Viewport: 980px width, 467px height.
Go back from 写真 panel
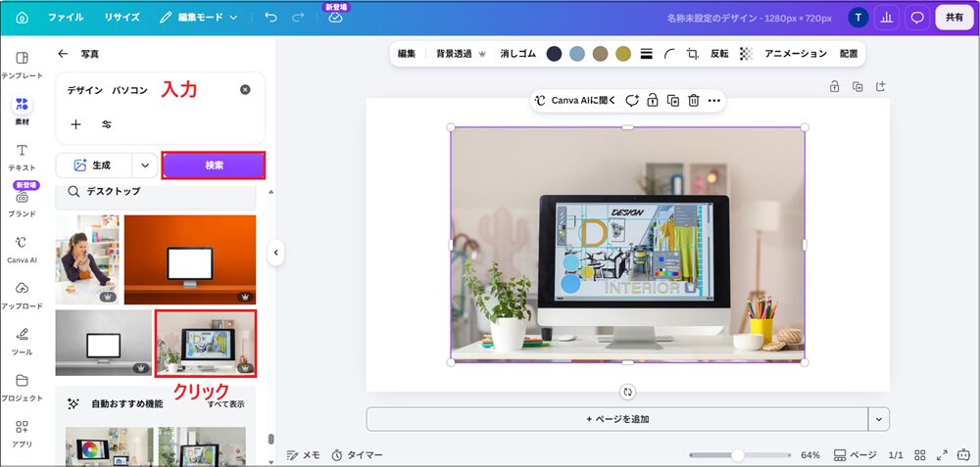click(63, 54)
